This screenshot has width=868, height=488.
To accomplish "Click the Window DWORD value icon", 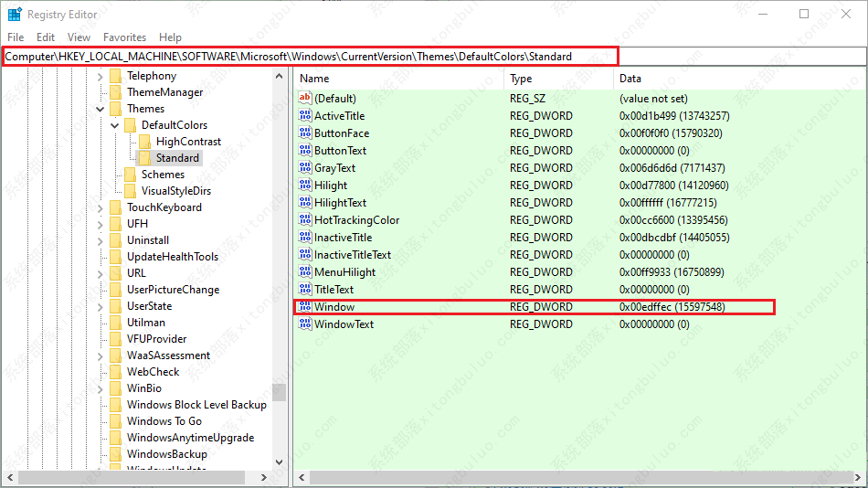I will pos(305,306).
